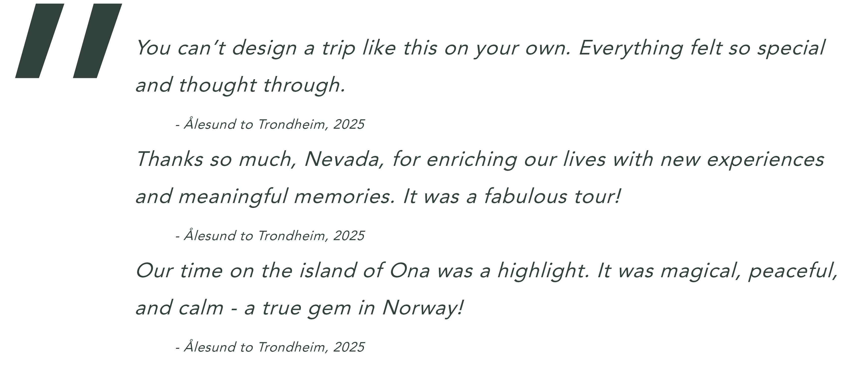Click the island name "Ona"
868x380 pixels.
point(410,270)
